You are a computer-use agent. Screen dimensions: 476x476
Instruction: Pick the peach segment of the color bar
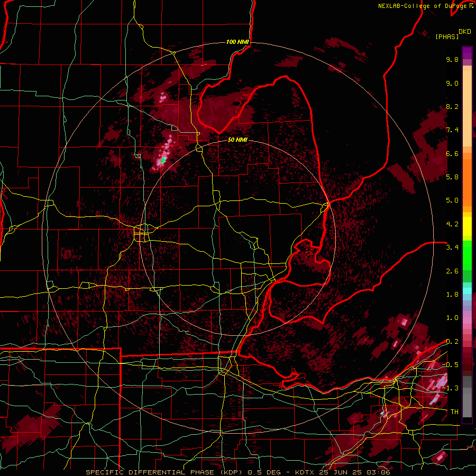[467, 109]
